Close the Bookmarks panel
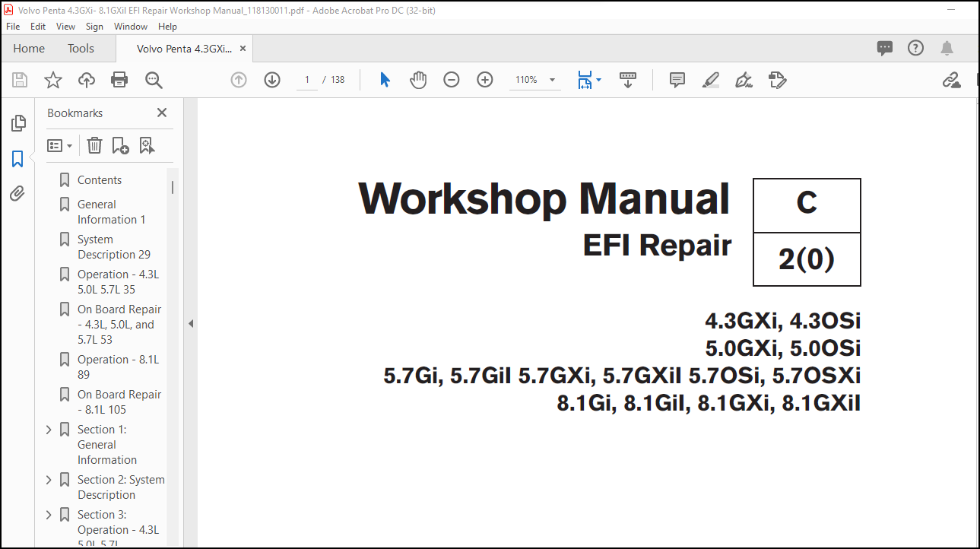 coord(161,113)
